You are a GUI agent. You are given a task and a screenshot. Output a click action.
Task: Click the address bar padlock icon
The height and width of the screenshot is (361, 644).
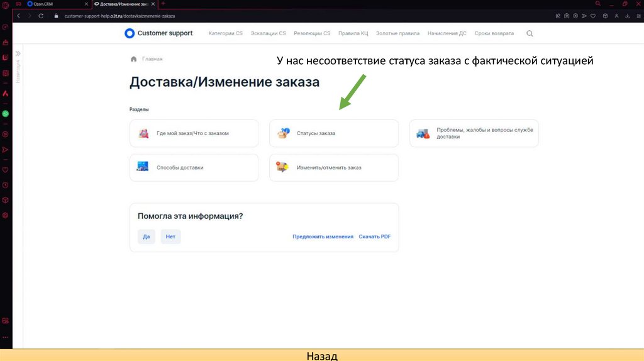coord(56,16)
